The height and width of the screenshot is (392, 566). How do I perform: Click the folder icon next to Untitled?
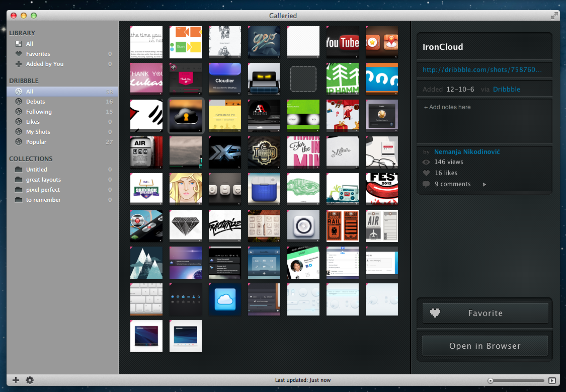click(x=19, y=170)
